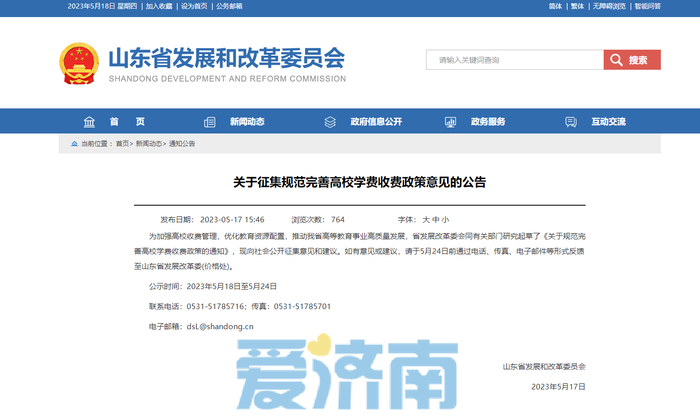
Task: Switch to 简体 Chinese
Action: (555, 6)
